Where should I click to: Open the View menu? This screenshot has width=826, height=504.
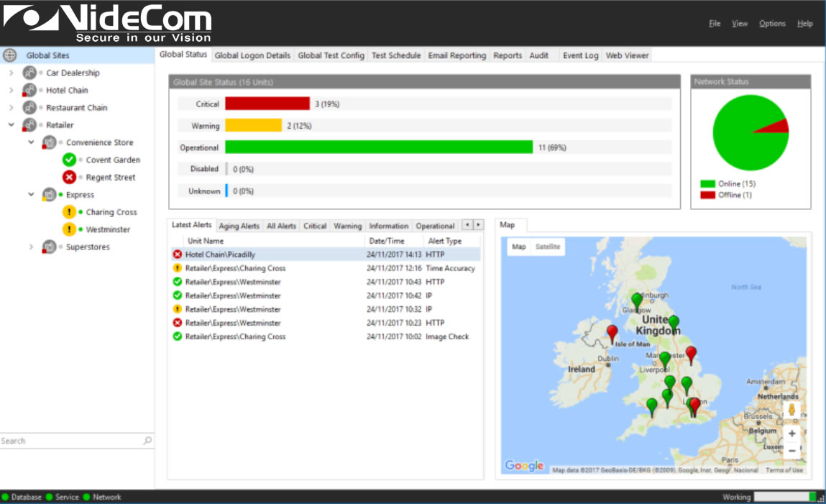click(740, 24)
